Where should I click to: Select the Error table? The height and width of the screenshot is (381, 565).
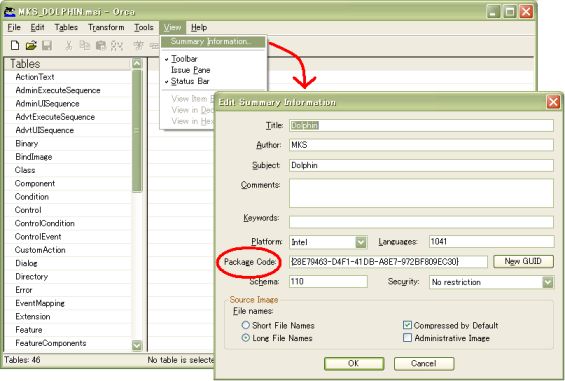pos(24,290)
